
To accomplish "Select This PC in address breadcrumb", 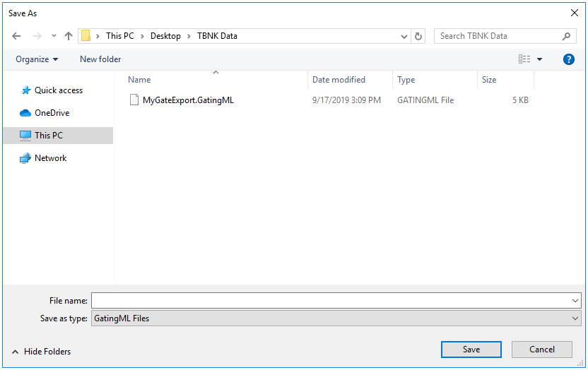I will [120, 36].
